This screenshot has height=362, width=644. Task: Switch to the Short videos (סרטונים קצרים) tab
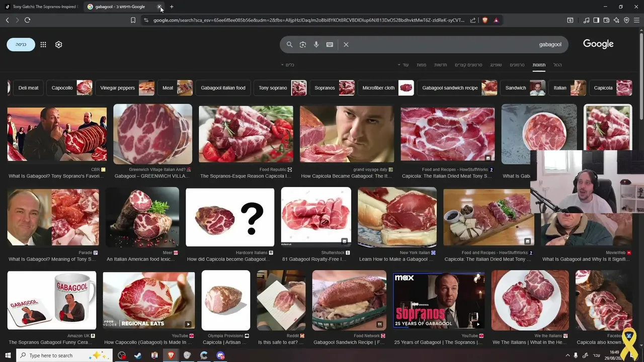[x=468, y=65]
